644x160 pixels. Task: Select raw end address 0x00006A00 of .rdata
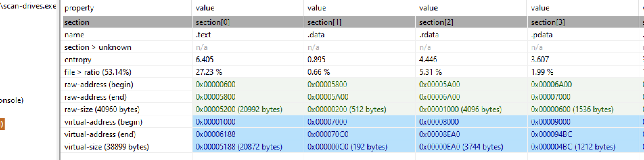point(439,97)
